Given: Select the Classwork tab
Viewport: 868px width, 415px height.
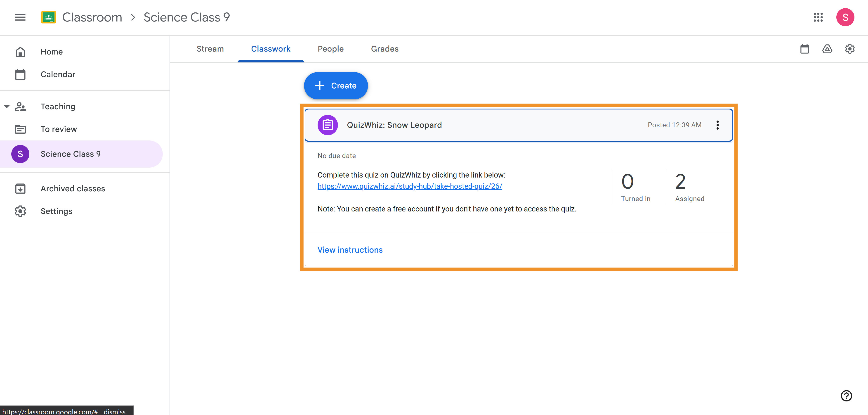Looking at the screenshot, I should click(271, 49).
